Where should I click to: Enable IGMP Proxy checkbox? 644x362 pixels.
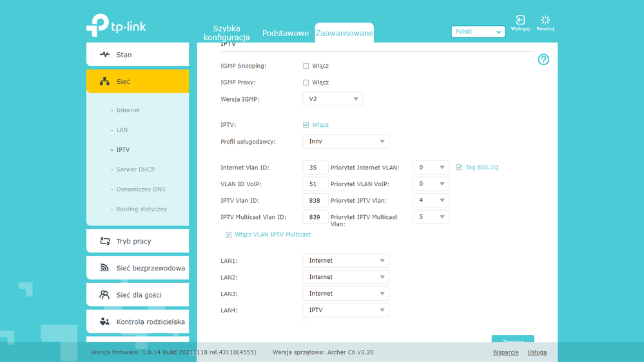click(x=306, y=82)
